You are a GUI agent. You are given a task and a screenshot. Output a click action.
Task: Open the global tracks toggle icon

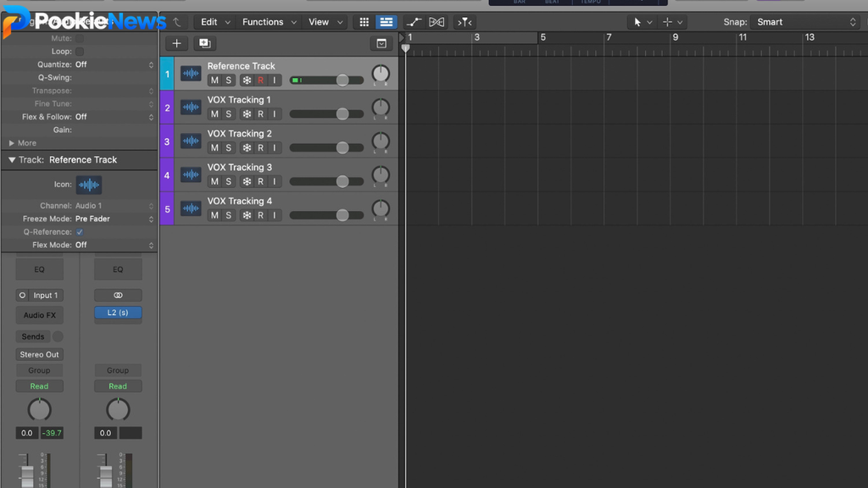[381, 43]
